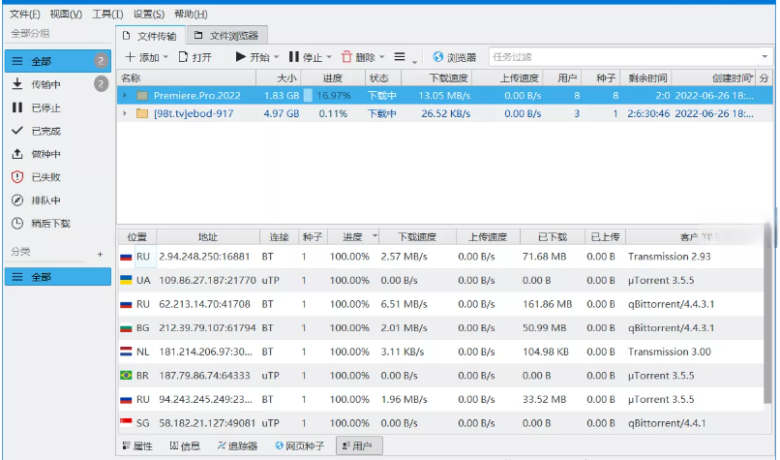
Task: Select the 做种中 upload filter
Action: (x=58, y=154)
